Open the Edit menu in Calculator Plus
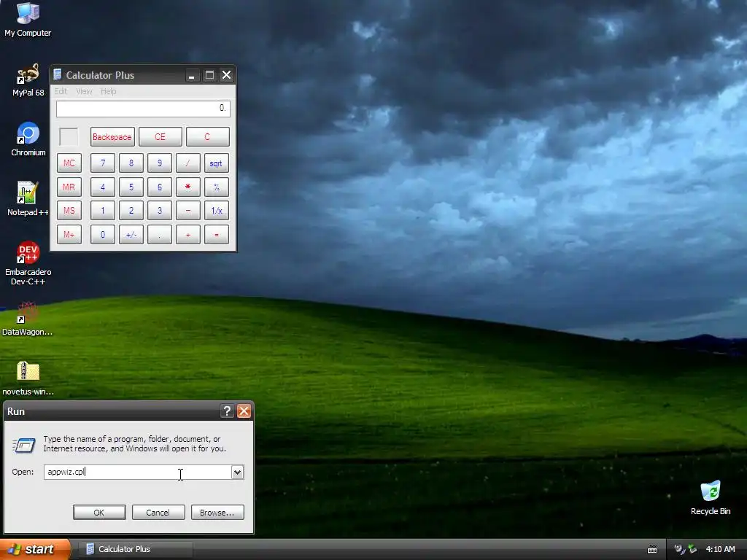The height and width of the screenshot is (560, 747). coord(61,91)
